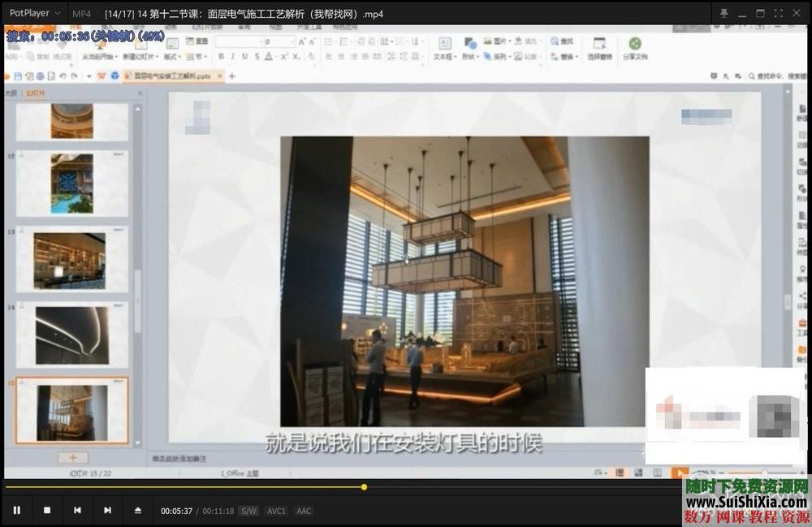This screenshot has width=812, height=527.
Task: Click the eject/open file icon
Action: (x=137, y=511)
